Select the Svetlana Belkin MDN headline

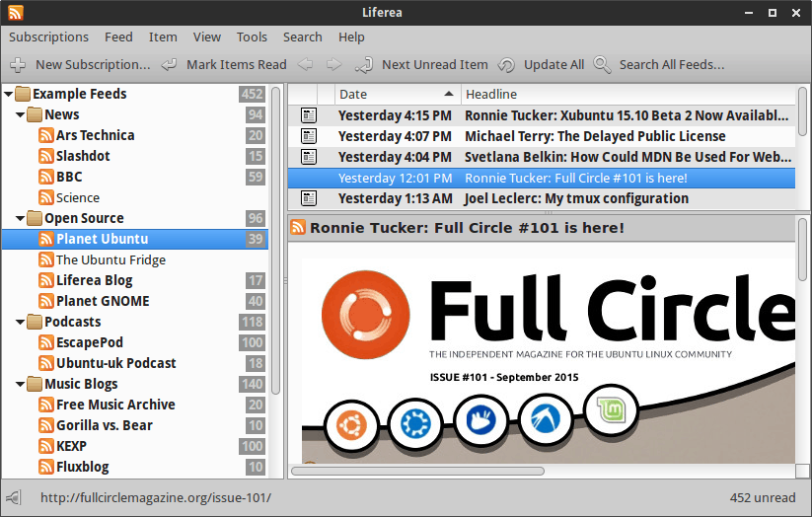point(628,157)
